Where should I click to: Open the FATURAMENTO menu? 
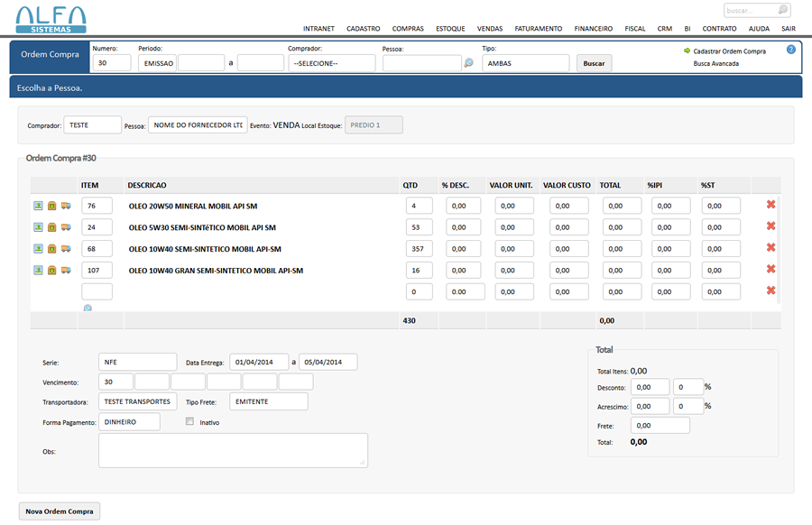538,29
